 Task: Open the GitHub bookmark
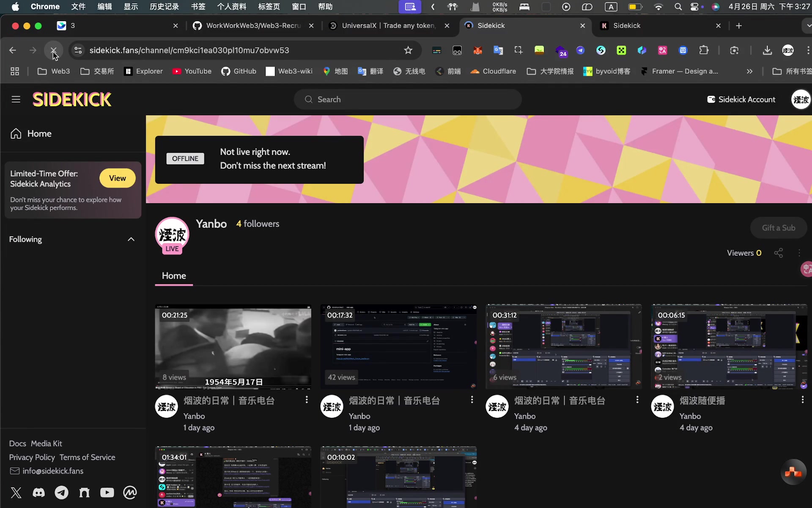tap(239, 72)
